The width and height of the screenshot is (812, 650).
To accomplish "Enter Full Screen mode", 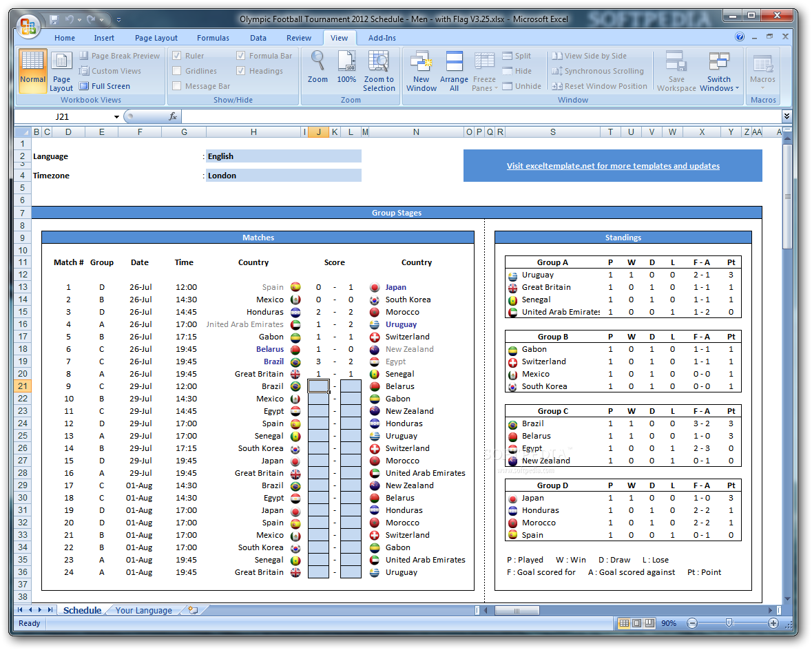I will (105, 86).
